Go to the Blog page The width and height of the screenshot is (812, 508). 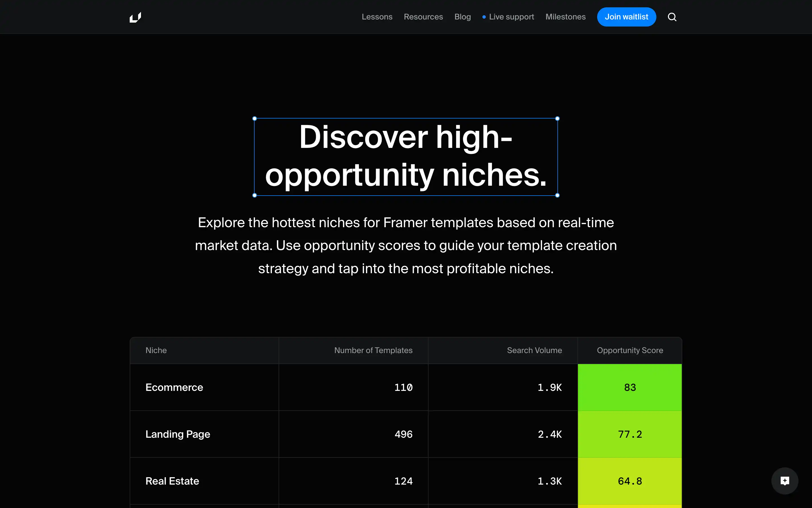(x=462, y=17)
